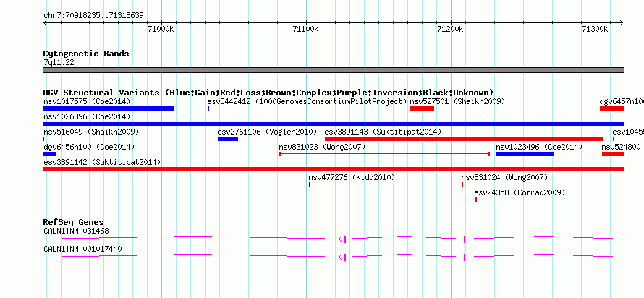Open the esv3891142 (Suktitipat2014) label
This screenshot has width=644, height=298.
click(102, 162)
